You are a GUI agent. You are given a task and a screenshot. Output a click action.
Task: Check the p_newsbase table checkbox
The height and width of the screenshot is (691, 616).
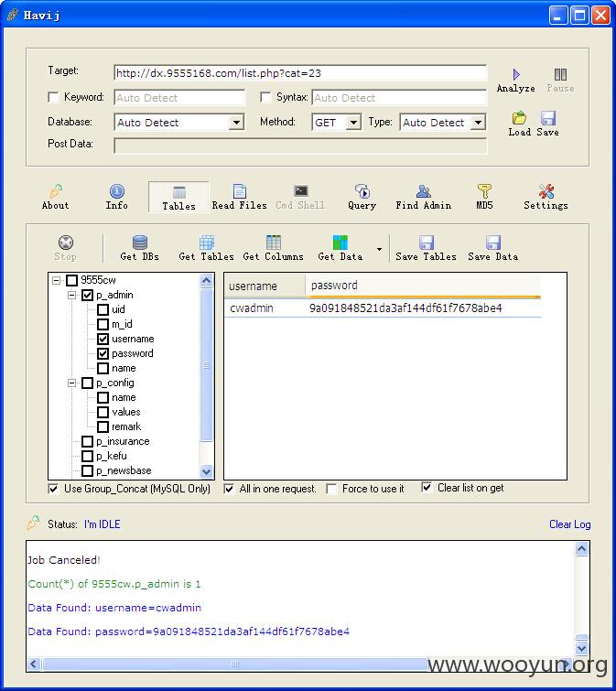pos(87,470)
